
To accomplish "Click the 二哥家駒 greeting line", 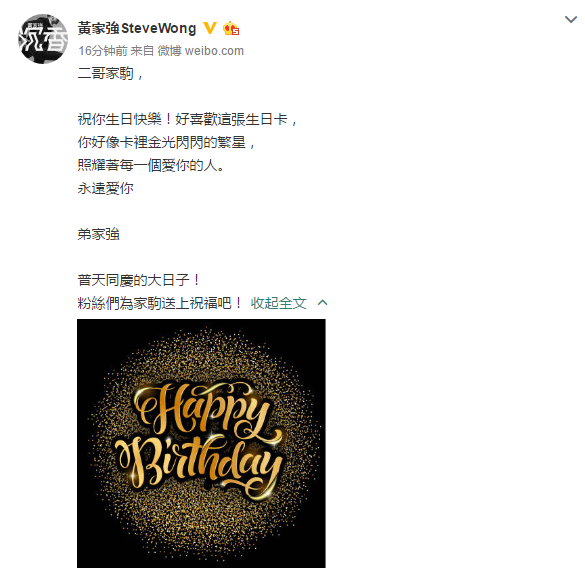I will 110,73.
